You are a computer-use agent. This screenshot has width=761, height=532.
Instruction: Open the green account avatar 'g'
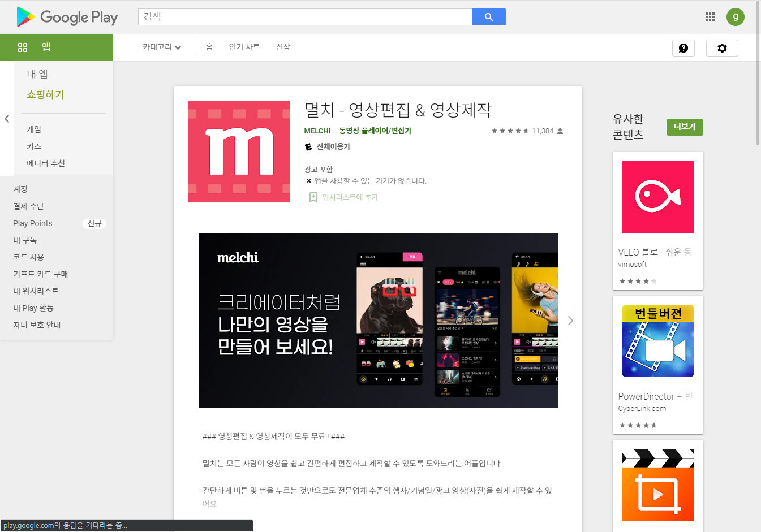[736, 16]
